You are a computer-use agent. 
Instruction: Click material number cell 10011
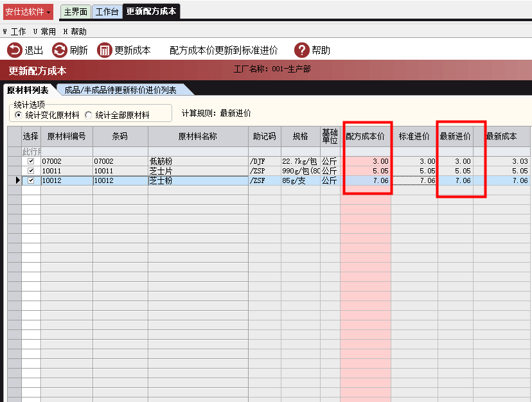tap(67, 171)
